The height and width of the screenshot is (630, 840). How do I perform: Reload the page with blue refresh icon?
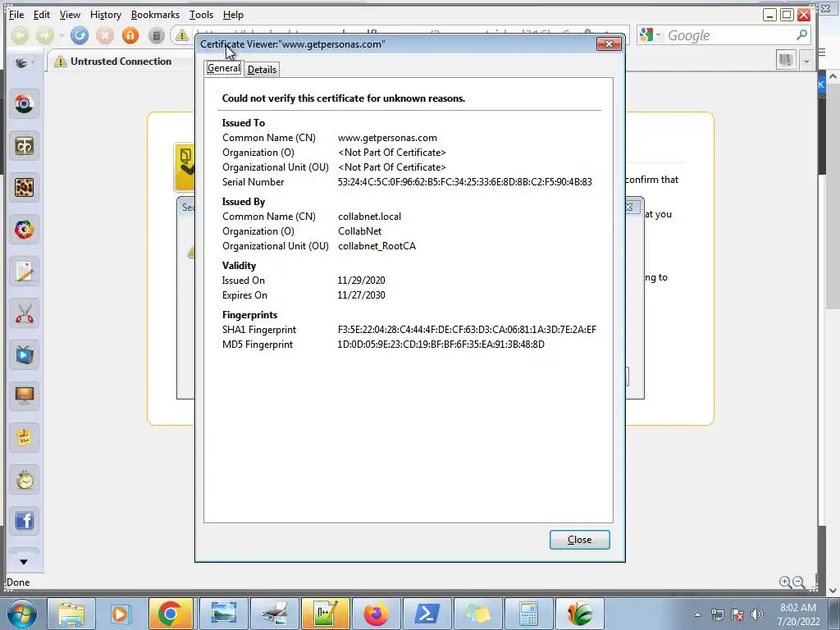(x=80, y=35)
